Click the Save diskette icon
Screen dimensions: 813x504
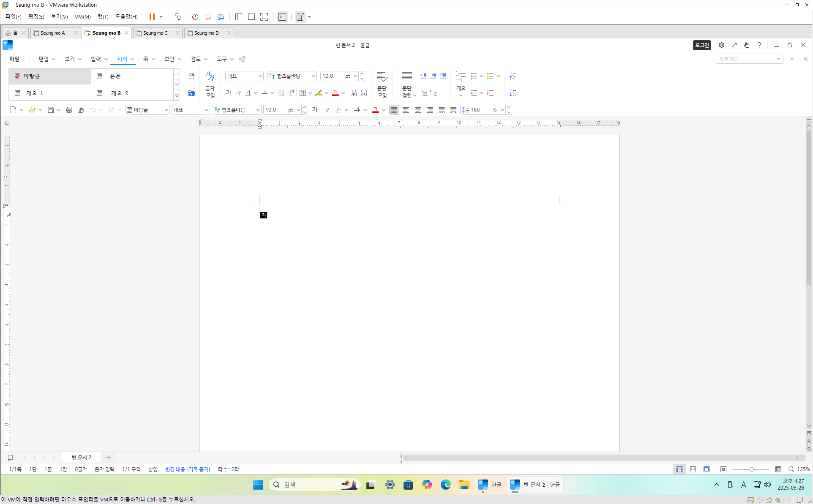tap(51, 110)
